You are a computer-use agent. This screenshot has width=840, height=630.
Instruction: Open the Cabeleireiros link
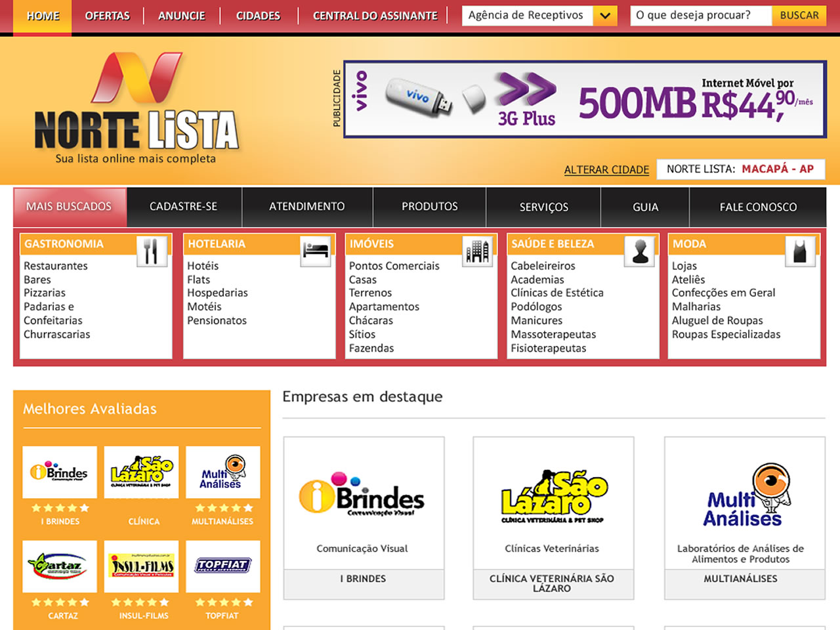(x=543, y=266)
